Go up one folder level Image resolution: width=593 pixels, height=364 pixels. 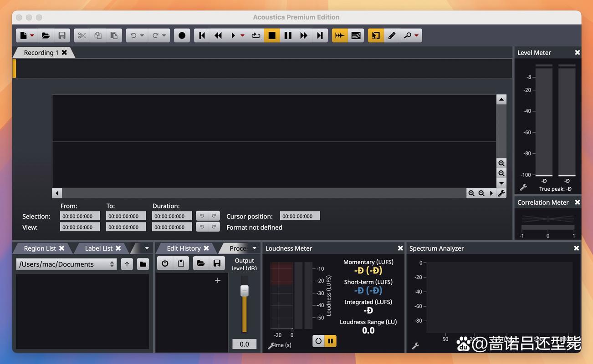[x=127, y=264]
